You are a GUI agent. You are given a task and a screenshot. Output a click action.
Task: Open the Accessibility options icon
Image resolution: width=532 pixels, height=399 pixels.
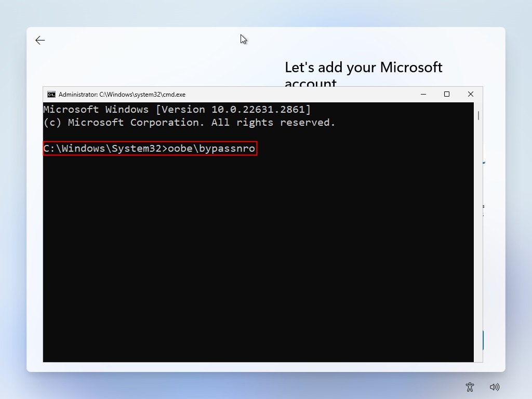[x=470, y=387]
